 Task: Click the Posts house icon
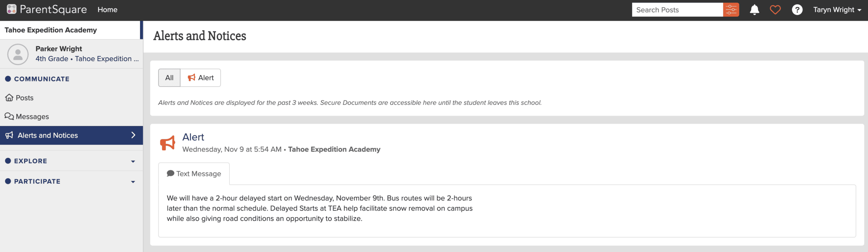[9, 98]
